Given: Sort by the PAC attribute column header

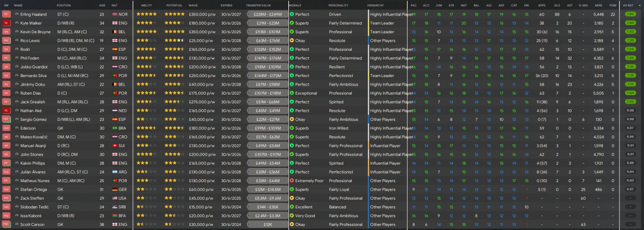Looking at the screenshot, I should point(414,5).
